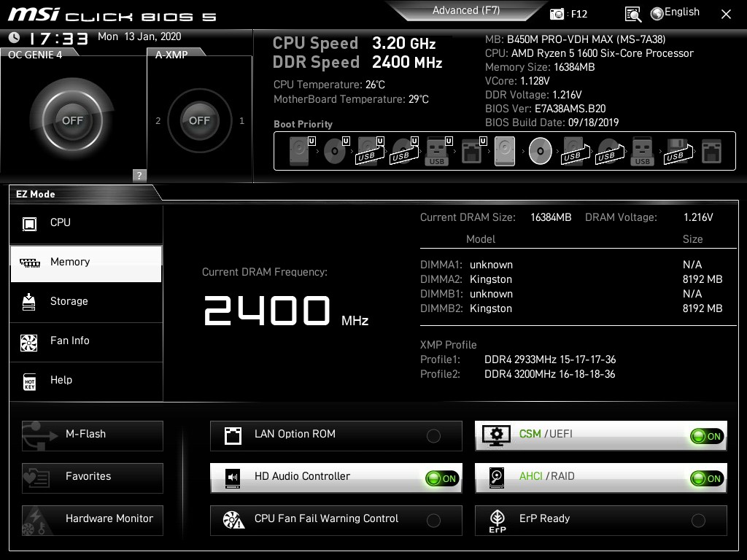Click the MotherBoard Temperature 29°C reading
Image resolution: width=747 pixels, height=560 pixels.
click(x=351, y=99)
